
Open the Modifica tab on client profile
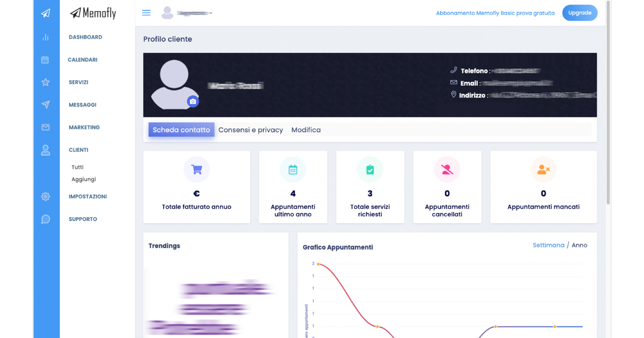[306, 130]
